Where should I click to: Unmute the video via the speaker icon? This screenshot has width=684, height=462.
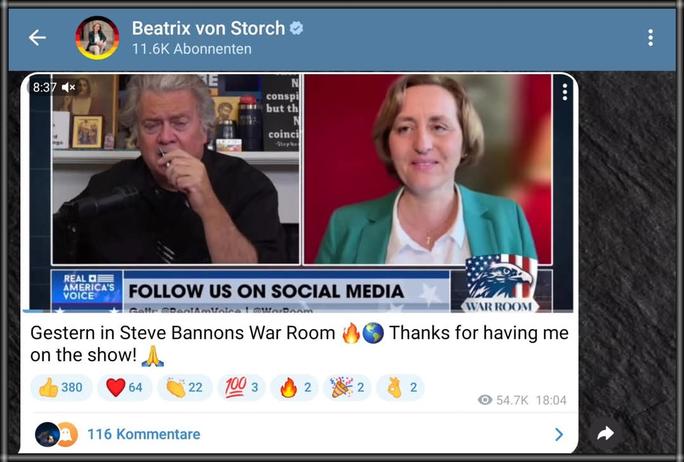(68, 88)
